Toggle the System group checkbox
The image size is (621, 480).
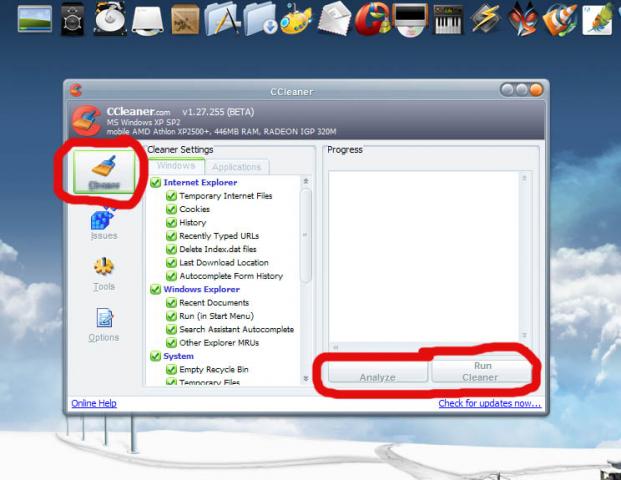tap(156, 356)
